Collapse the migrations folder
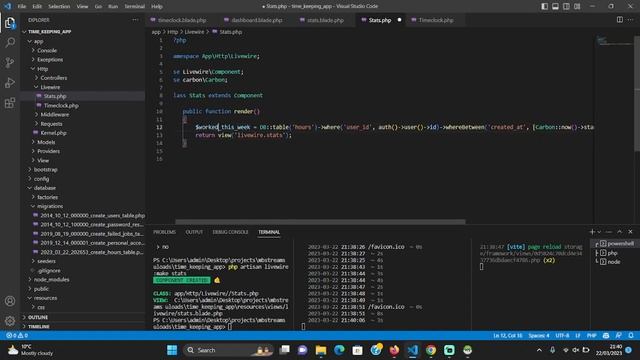The width and height of the screenshot is (640, 360). click(50, 206)
